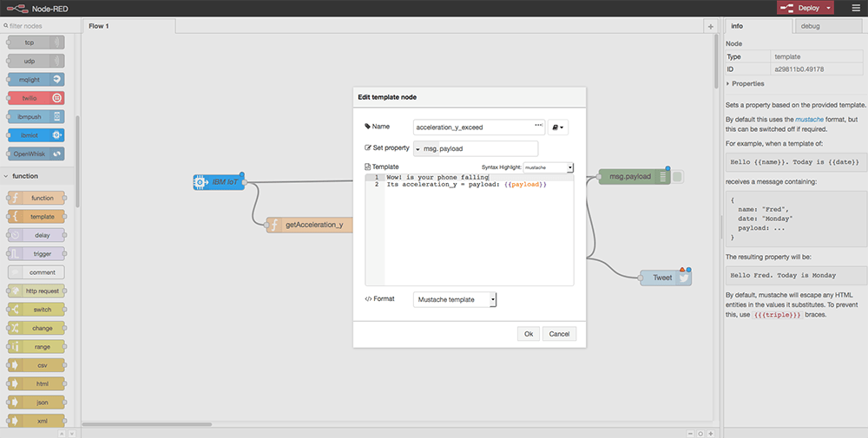Screen dimensions: 868x438
Task: Click the getAcceleration_y function node
Action: point(308,225)
